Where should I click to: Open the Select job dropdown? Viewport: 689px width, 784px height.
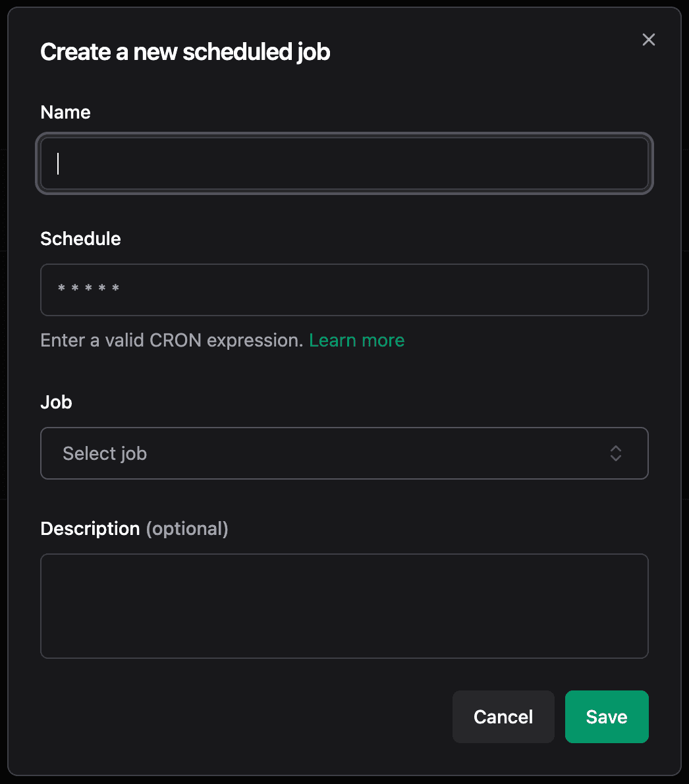344,453
